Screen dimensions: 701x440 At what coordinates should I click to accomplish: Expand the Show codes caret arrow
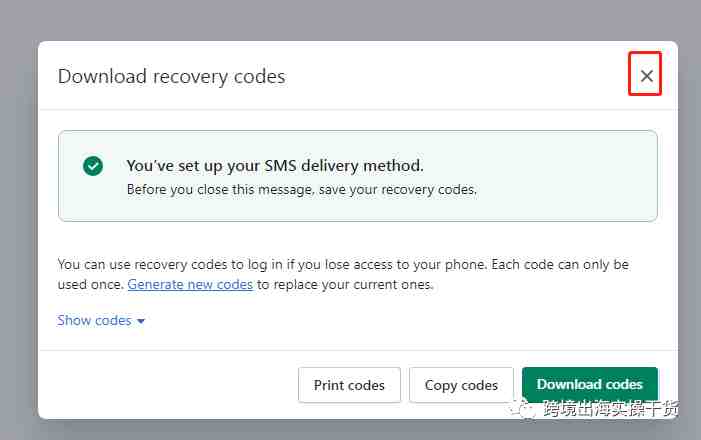141,321
